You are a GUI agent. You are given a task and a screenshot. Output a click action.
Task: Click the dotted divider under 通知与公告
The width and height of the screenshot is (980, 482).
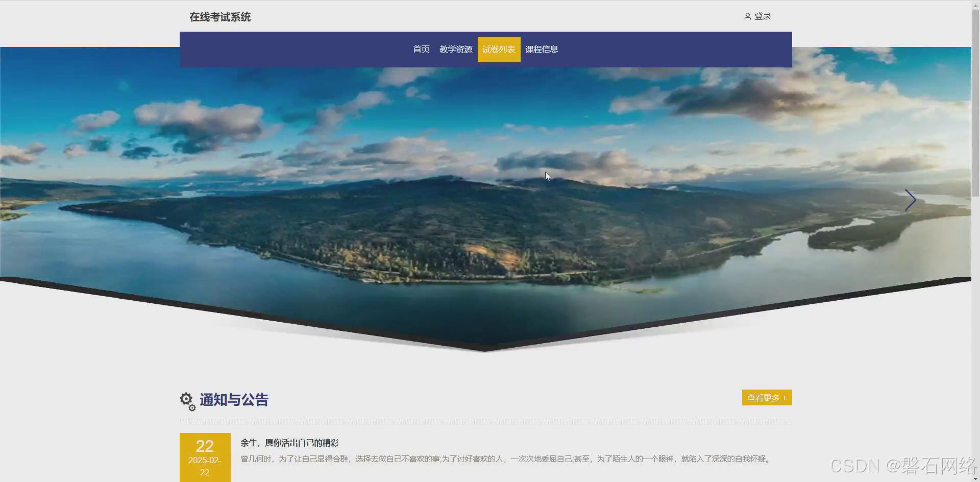coord(485,421)
